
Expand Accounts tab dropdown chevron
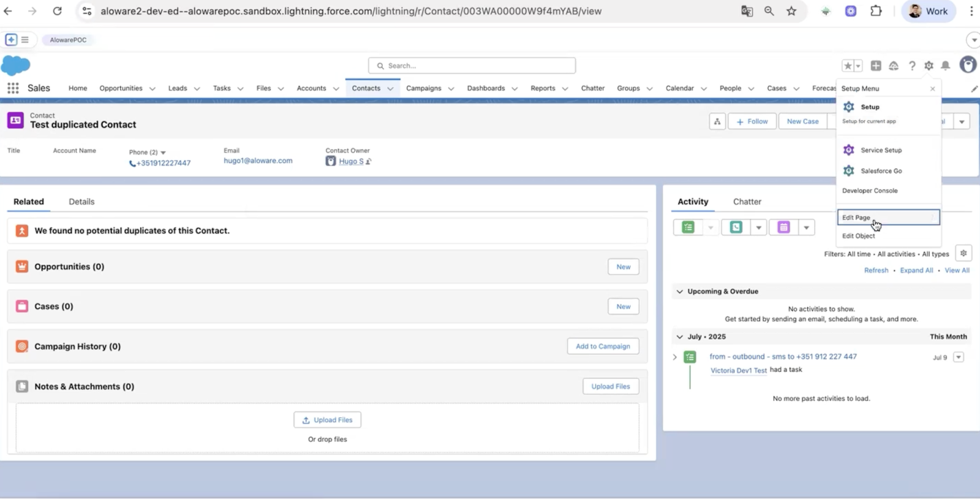click(x=336, y=89)
